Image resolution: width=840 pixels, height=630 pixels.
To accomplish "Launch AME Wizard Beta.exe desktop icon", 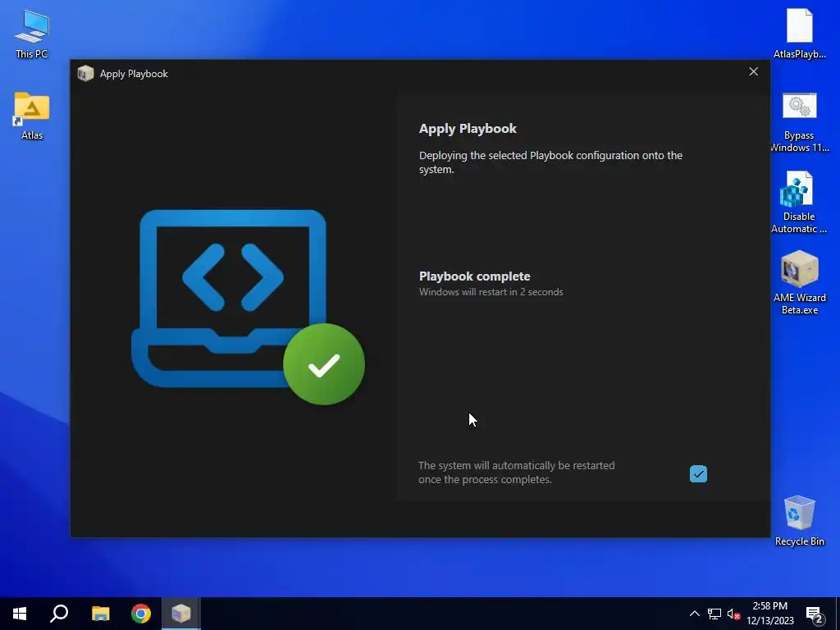I will [x=799, y=282].
